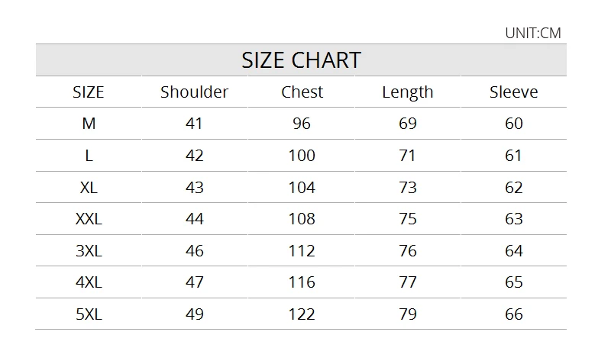Click chest value 122 for size 5XL

(302, 314)
